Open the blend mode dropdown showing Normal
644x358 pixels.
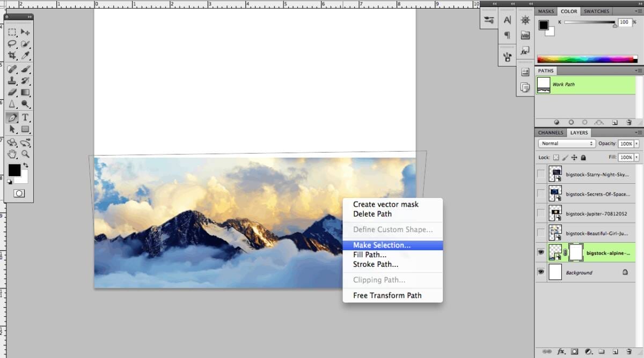click(566, 144)
